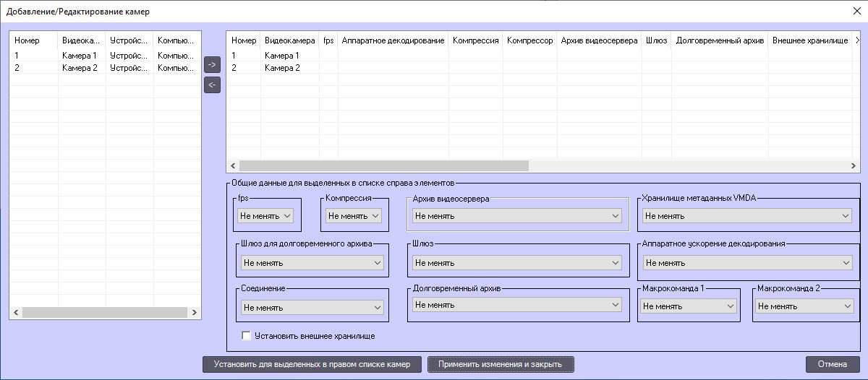Expand the Архив видеосервера combo box
The image size is (868, 380).
point(516,215)
